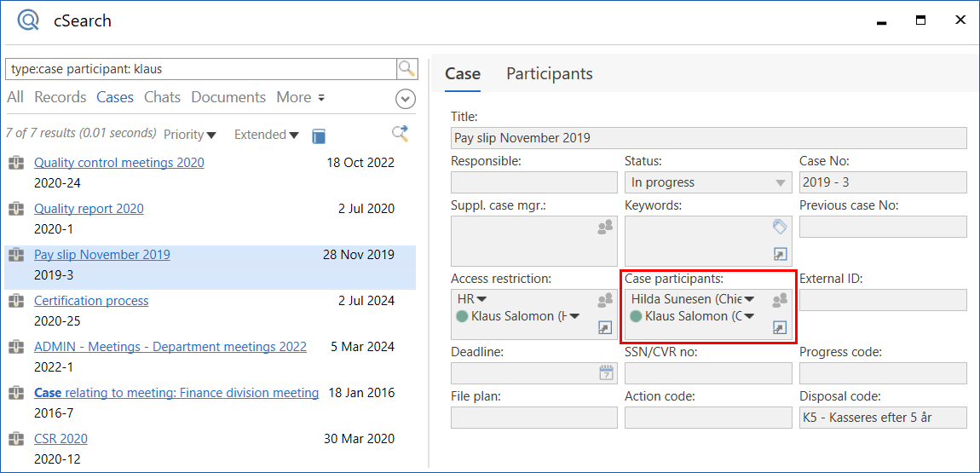Open Quality control meetings 2020 case
Screen dimensions: 980x473
pos(118,163)
